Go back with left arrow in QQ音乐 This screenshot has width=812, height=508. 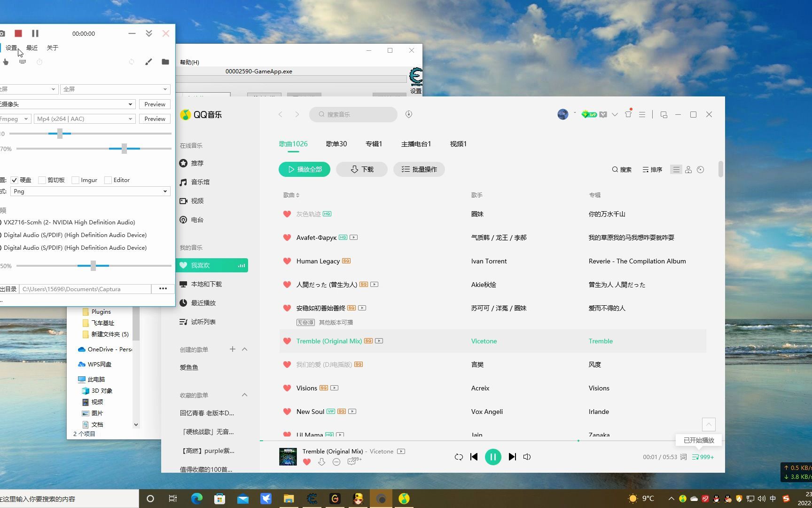pyautogui.click(x=281, y=114)
